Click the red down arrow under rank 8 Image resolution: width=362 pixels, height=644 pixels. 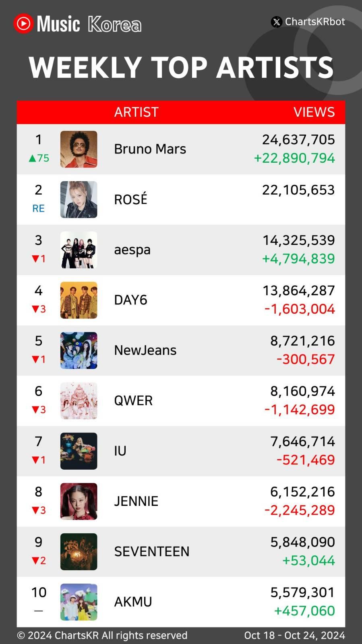pyautogui.click(x=35, y=510)
